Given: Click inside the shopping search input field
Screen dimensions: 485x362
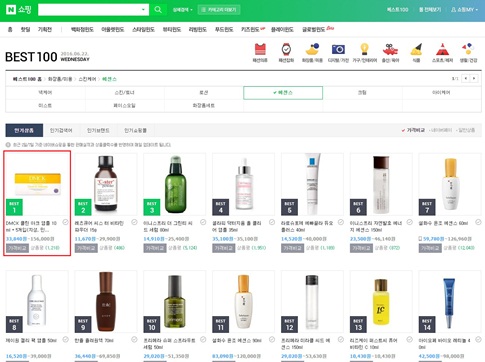Looking at the screenshot, I should pyautogui.click(x=89, y=10).
